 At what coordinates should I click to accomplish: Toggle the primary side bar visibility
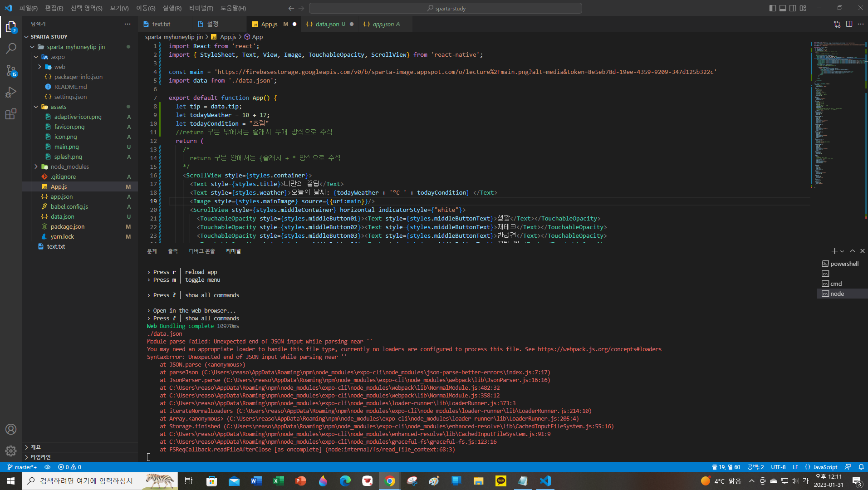[x=773, y=8]
